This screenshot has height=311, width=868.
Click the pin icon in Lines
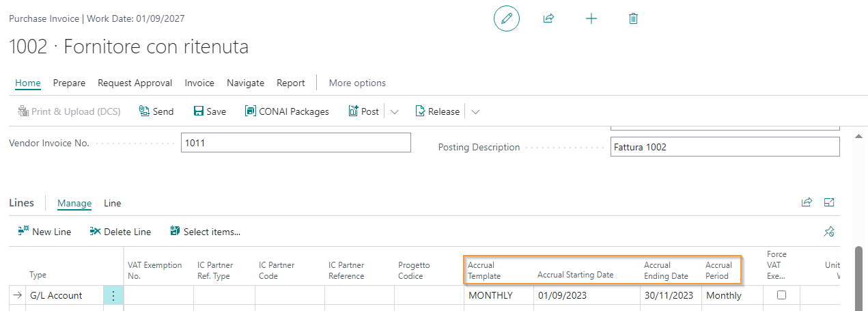coord(829,232)
